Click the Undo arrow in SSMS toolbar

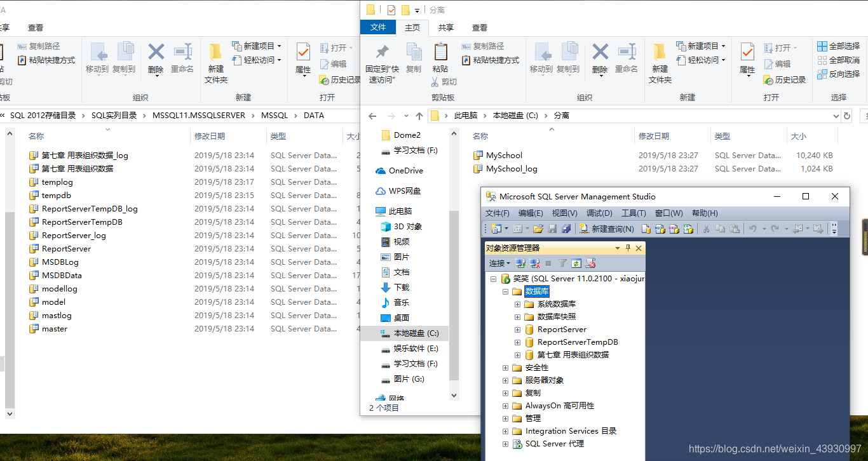tap(752, 229)
